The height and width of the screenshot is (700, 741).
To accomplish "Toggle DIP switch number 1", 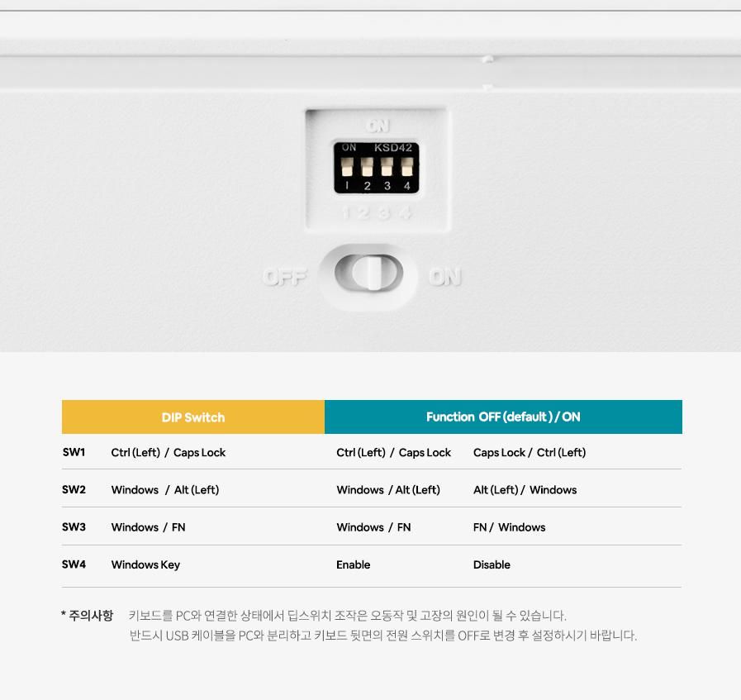I will pos(347,167).
